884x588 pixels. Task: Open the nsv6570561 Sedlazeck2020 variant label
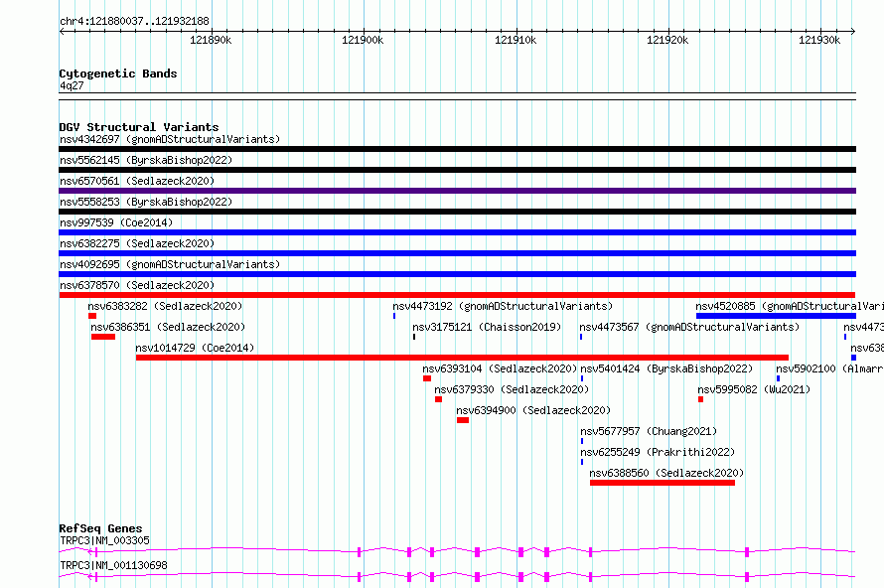coord(137,181)
